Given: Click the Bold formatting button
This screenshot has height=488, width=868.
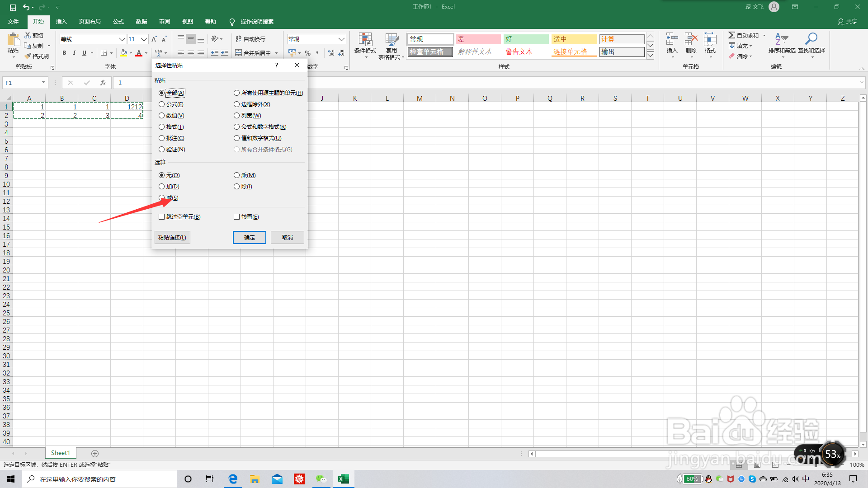Looking at the screenshot, I should (x=64, y=53).
